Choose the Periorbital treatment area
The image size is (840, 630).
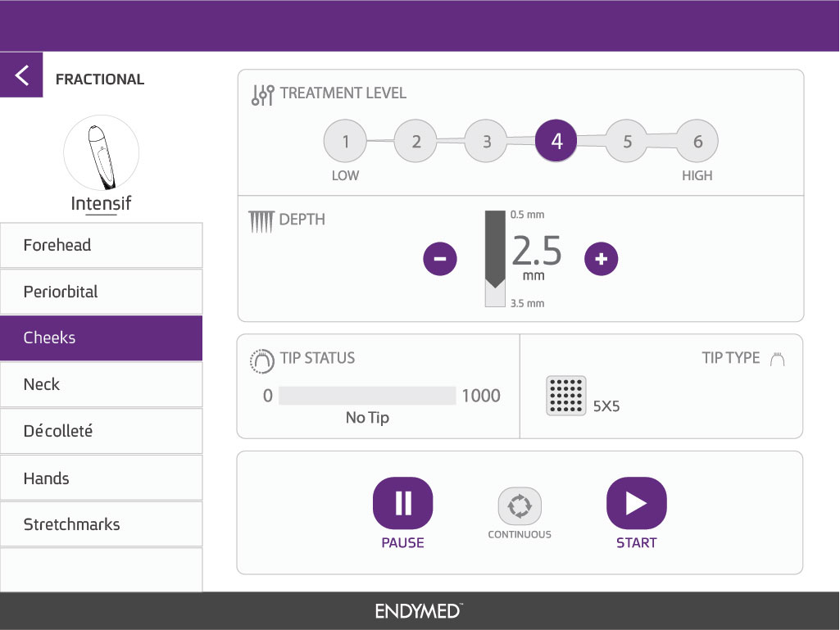point(102,292)
